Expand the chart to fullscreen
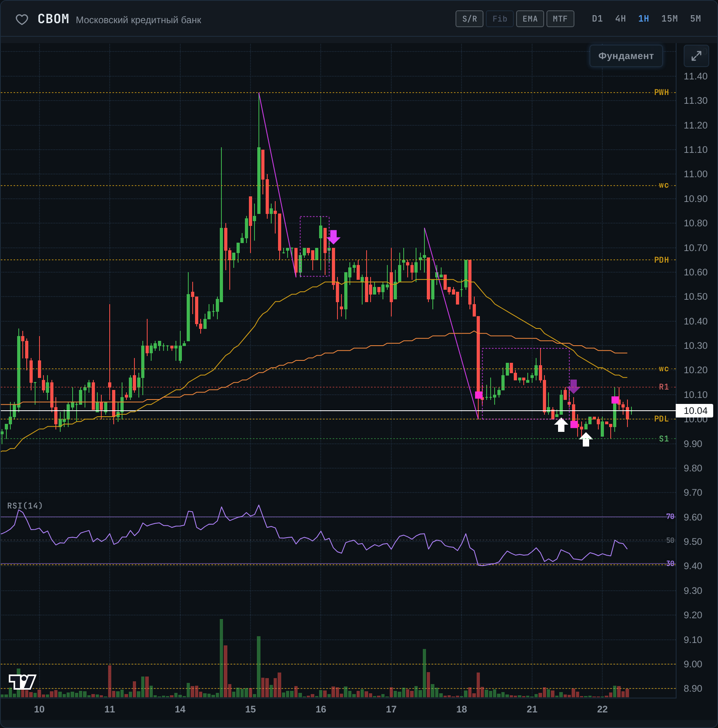718x728 pixels. tap(696, 56)
